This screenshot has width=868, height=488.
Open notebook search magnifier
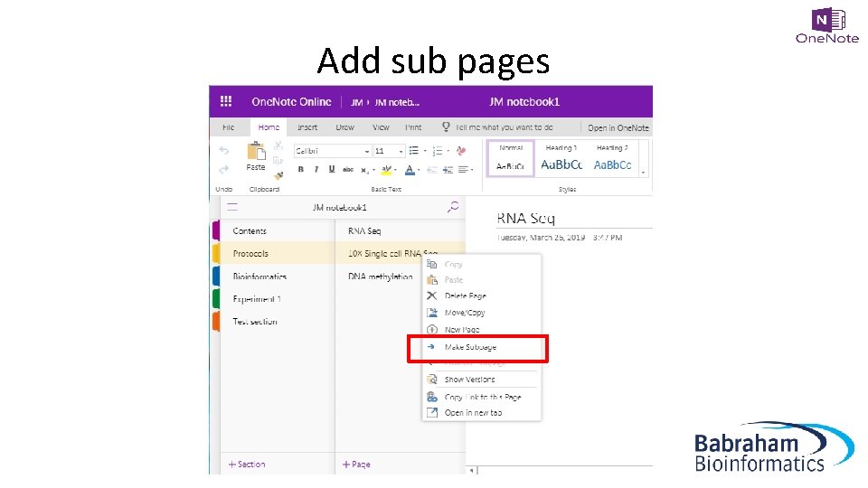[x=453, y=208]
